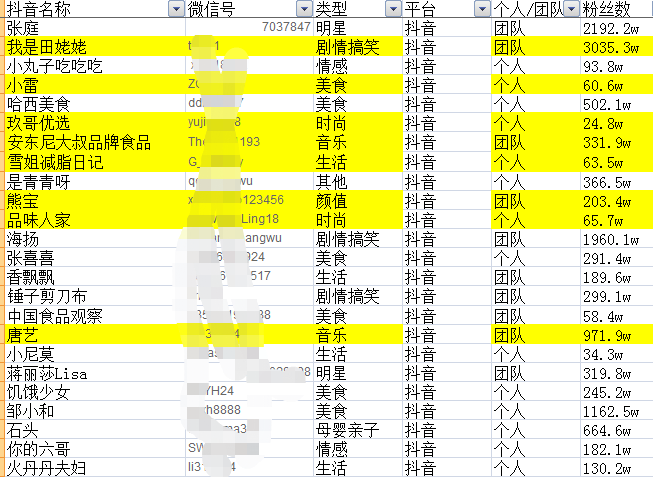
Task: Click the 粉丝数 column header
Action: coord(616,8)
